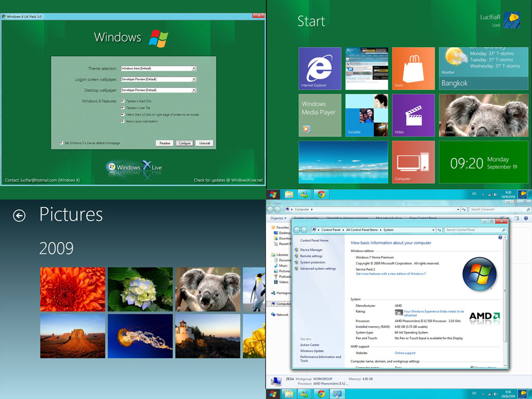Expand the Organize menu

[x=277, y=219]
